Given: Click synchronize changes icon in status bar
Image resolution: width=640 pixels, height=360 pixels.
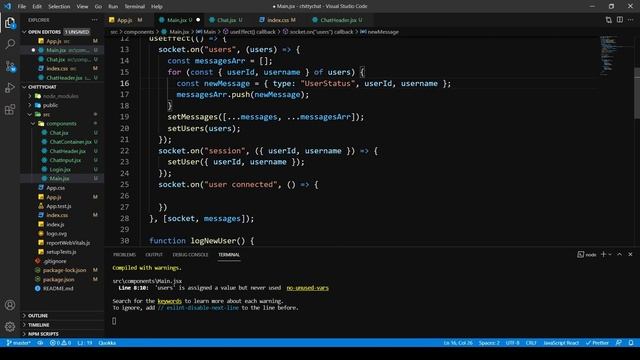Looking at the screenshot, I should [40, 343].
